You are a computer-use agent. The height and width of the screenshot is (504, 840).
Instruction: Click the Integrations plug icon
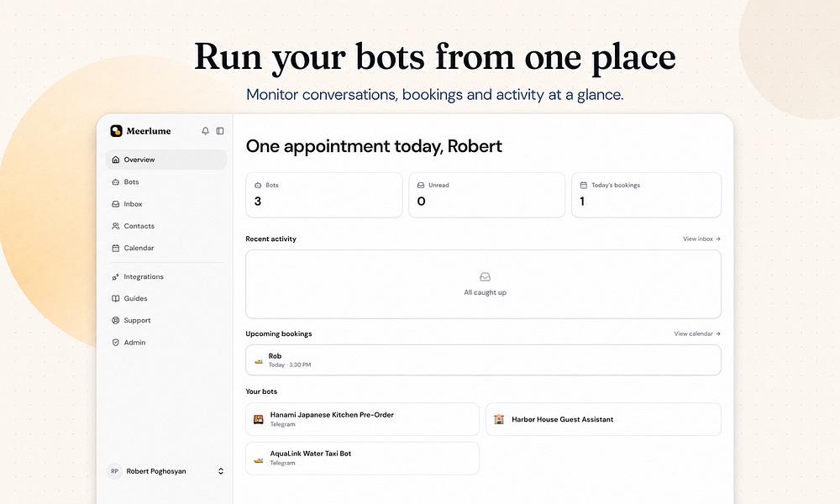tap(116, 277)
